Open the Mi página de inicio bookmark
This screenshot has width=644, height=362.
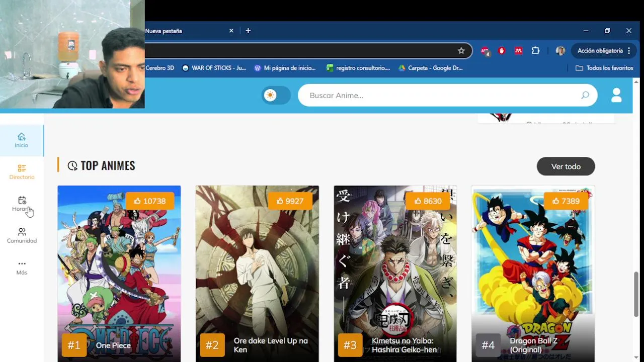285,68
